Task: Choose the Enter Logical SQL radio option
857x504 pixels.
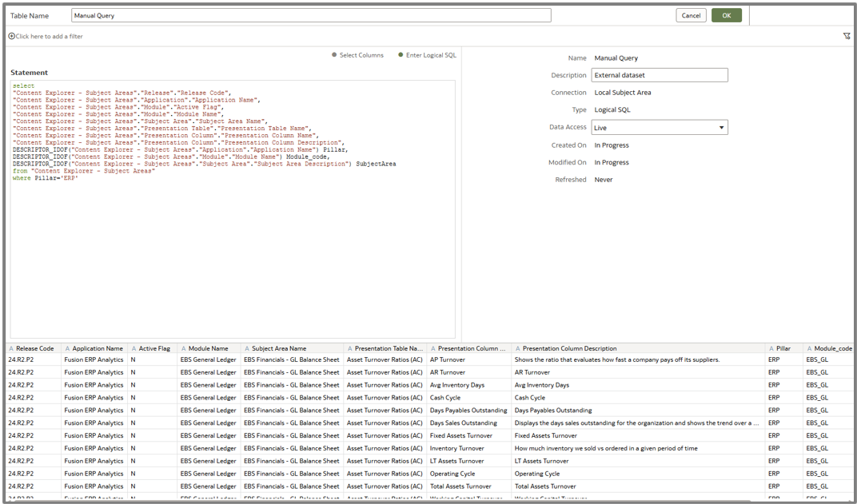Action: (401, 56)
